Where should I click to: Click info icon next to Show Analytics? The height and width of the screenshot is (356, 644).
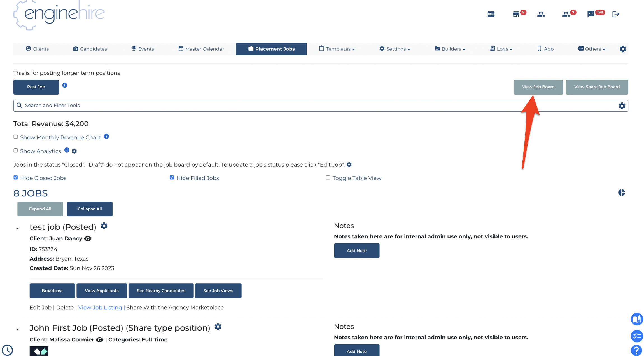coord(67,150)
